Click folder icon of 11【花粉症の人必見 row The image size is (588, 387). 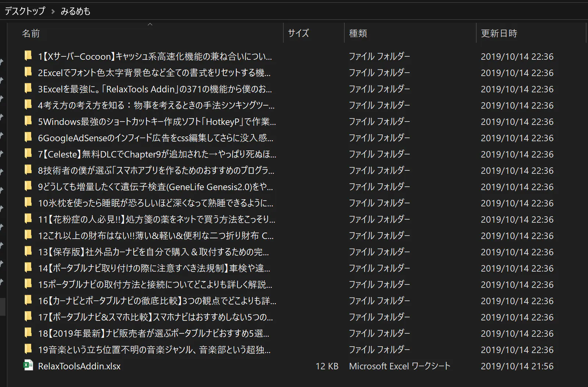coord(28,219)
